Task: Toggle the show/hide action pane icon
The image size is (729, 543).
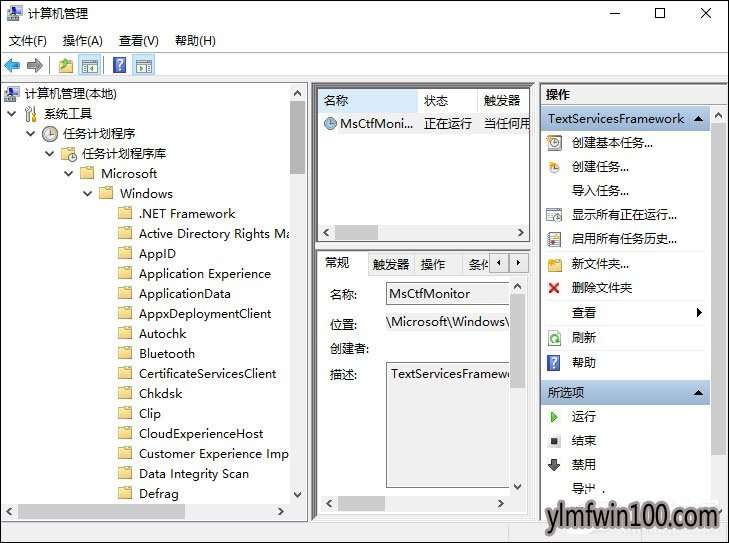Action: [x=144, y=66]
